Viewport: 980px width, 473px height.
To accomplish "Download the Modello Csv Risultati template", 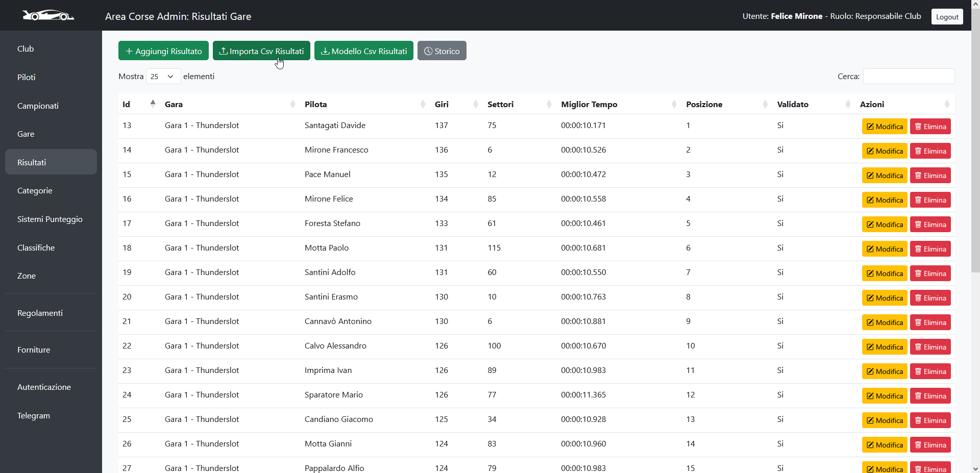I will tap(363, 51).
